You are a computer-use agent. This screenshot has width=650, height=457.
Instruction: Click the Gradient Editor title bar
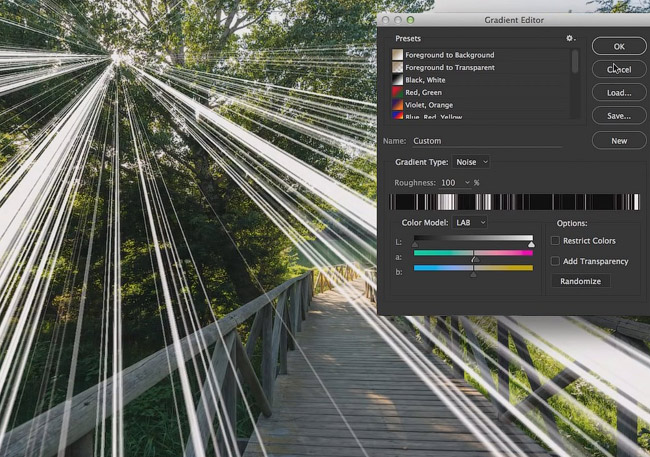514,20
